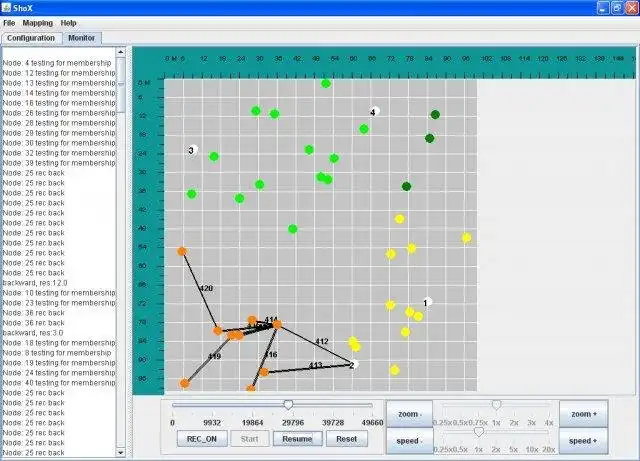Click white node labeled 1
Viewport: 640px width, 461px height.
427,302
